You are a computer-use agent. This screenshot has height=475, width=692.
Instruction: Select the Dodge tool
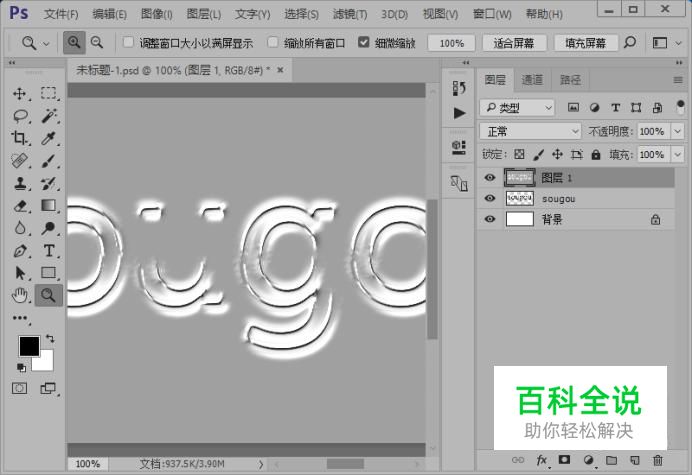point(49,228)
